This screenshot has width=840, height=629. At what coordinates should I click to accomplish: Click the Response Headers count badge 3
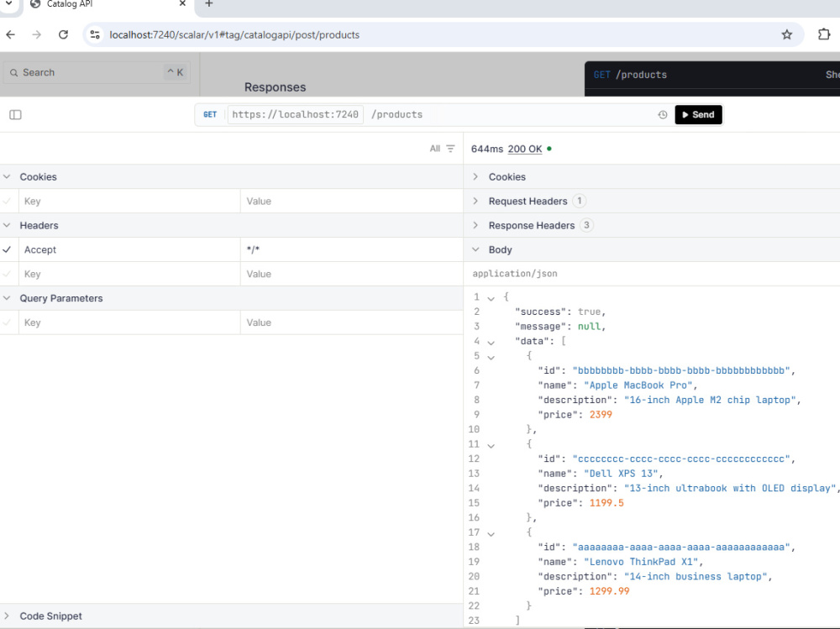[586, 225]
